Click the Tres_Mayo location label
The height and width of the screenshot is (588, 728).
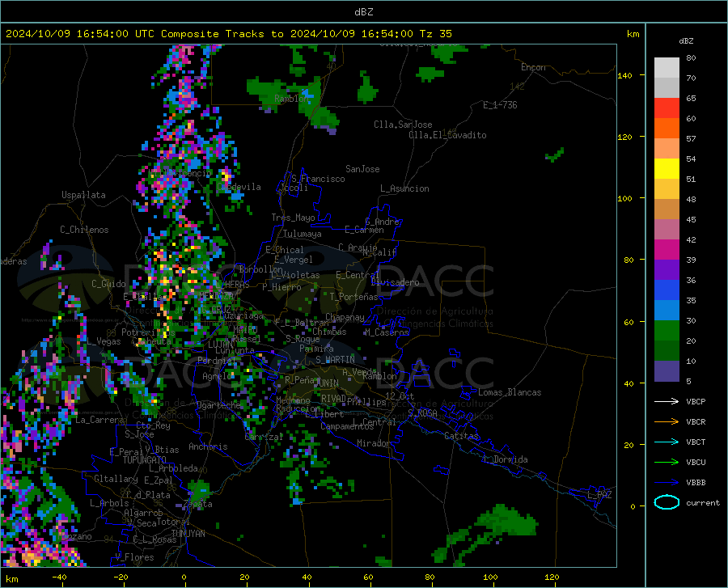click(293, 218)
